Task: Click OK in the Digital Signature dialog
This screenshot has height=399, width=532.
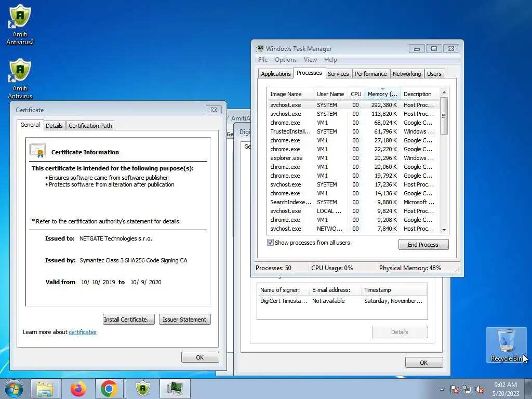Action: 424,362
